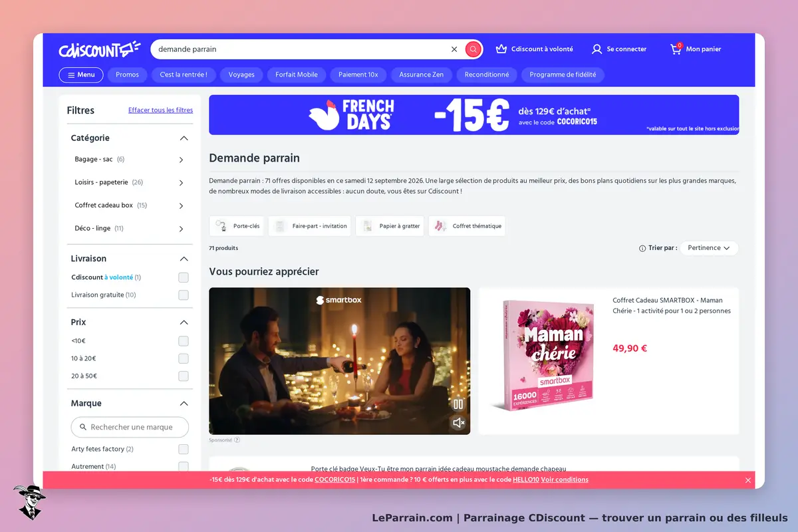
Task: Open C'est la rentrée ! section
Action: 184,75
